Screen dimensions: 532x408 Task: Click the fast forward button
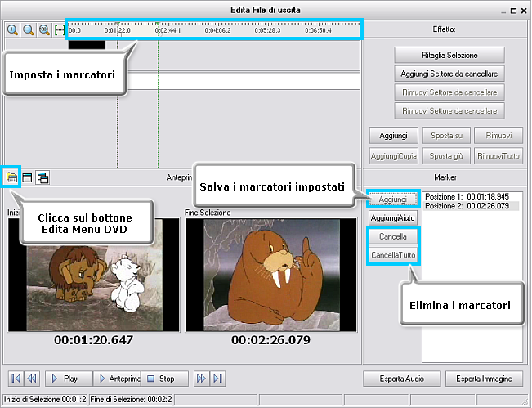click(x=201, y=379)
